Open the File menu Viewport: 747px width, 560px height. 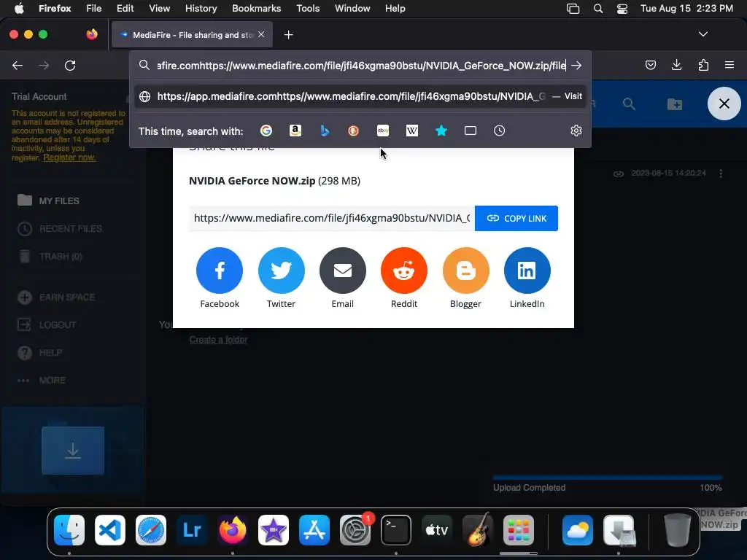coord(93,9)
